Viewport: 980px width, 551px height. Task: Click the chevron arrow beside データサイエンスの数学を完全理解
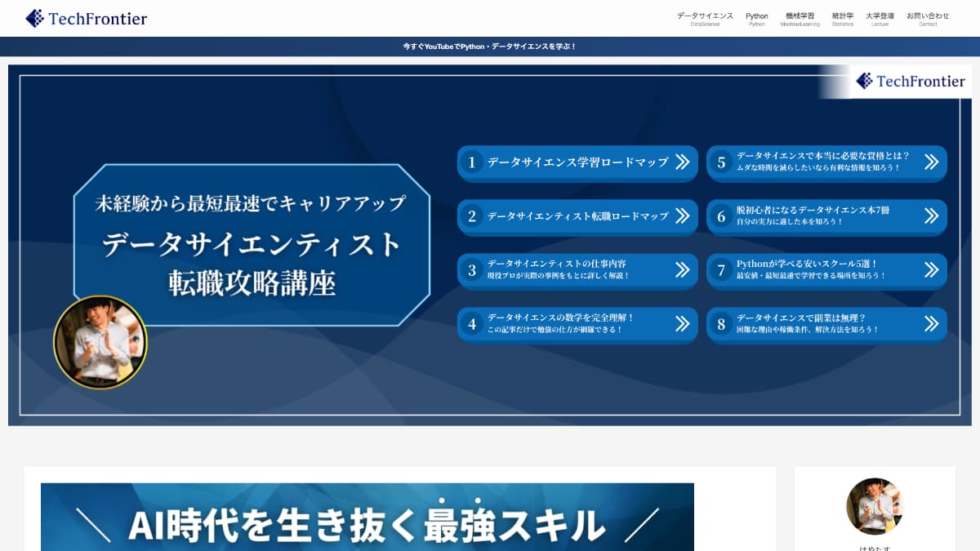(683, 324)
